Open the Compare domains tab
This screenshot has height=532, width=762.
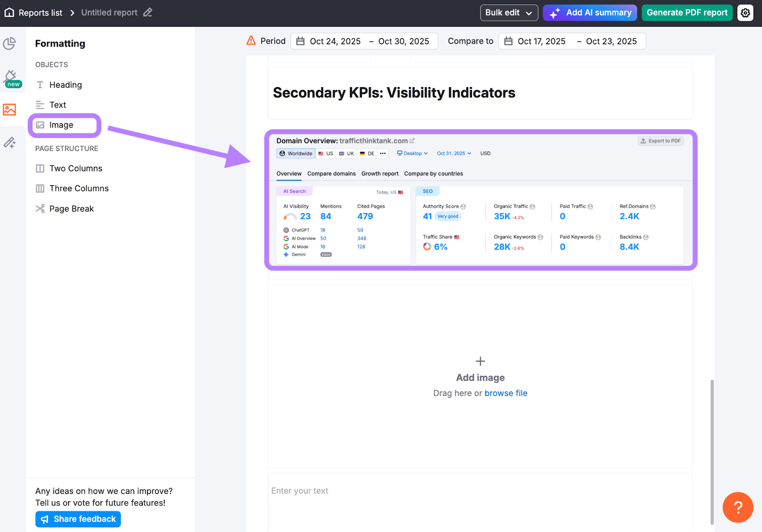point(331,173)
